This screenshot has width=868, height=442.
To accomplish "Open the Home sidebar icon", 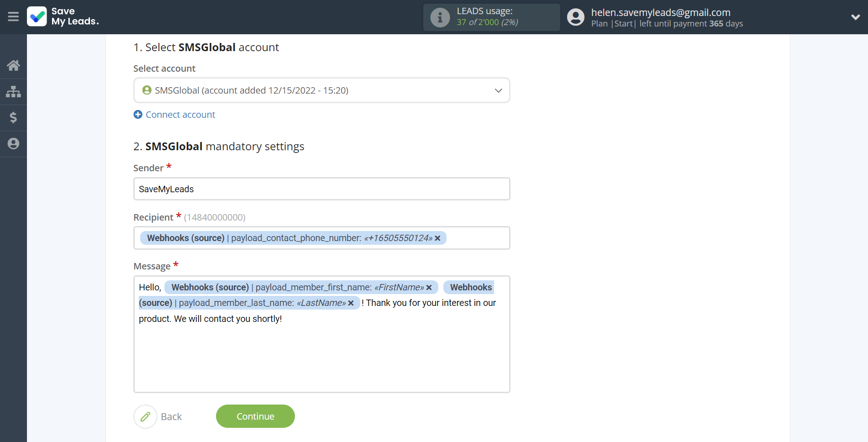I will (x=13, y=65).
